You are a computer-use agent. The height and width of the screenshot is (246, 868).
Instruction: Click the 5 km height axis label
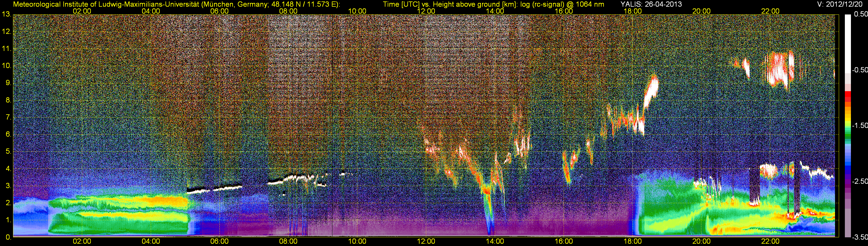pos(8,151)
